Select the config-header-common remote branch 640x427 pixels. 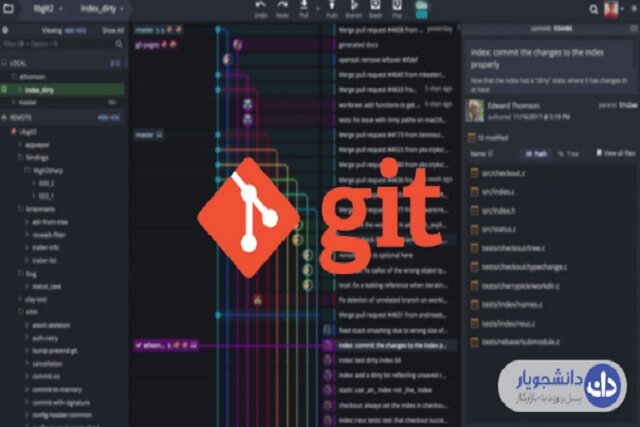(62, 415)
